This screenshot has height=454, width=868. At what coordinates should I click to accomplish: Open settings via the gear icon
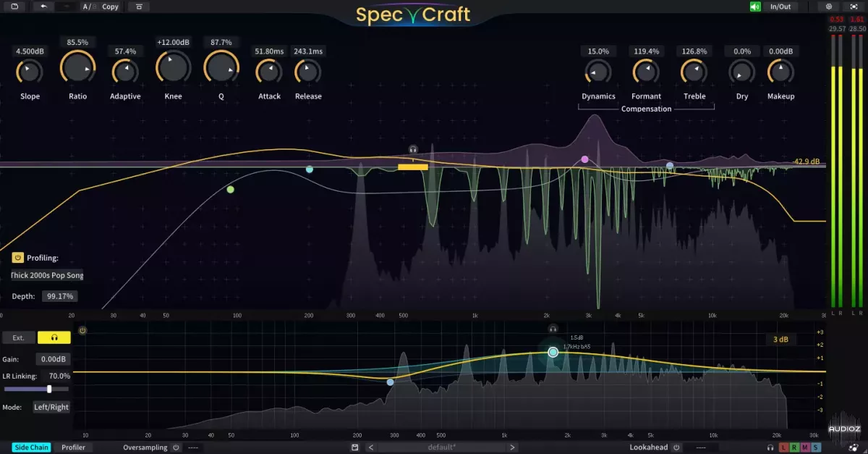[x=828, y=7]
